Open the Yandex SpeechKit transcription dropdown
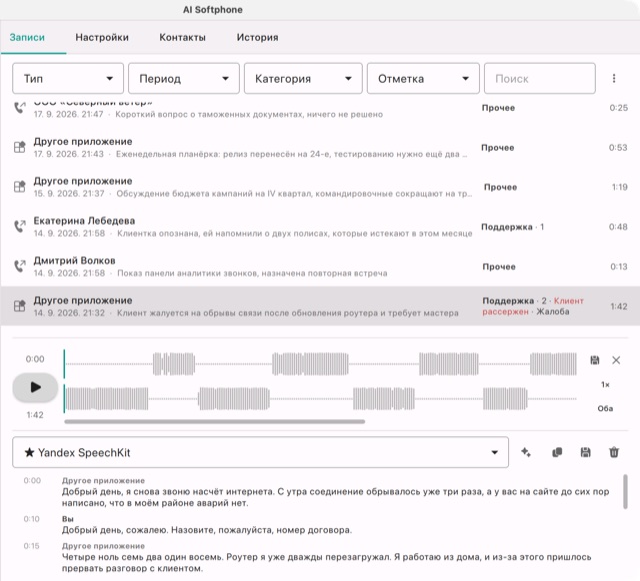This screenshot has height=581, width=640. [260, 452]
